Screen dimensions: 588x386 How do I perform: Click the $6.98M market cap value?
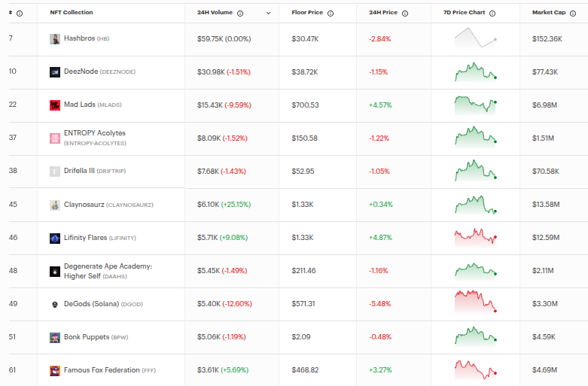coord(544,105)
